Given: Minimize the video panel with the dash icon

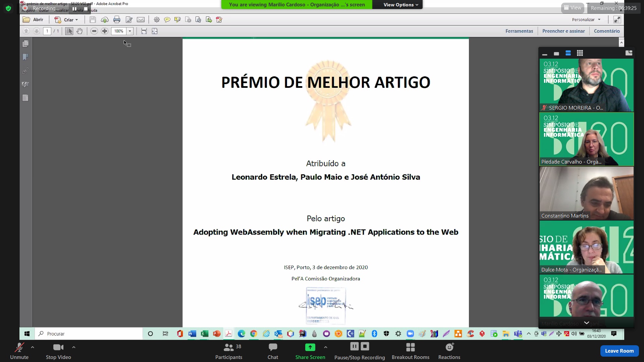Looking at the screenshot, I should [x=545, y=54].
